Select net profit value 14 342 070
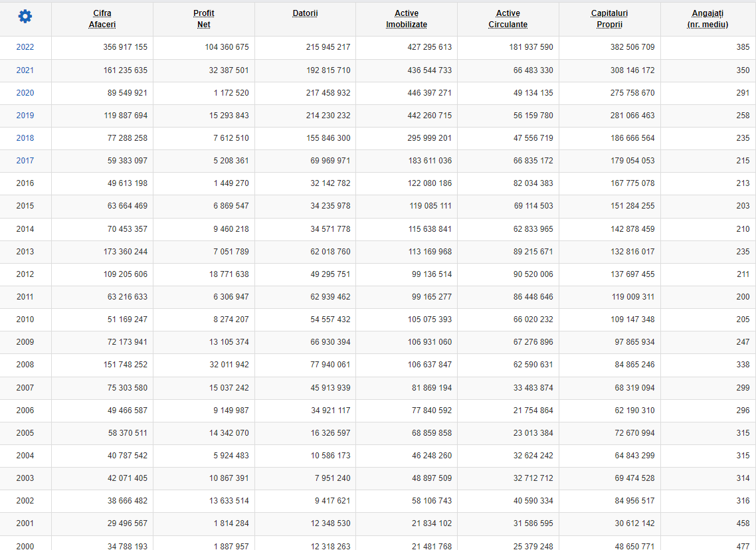This screenshot has height=550, width=756. pyautogui.click(x=229, y=434)
